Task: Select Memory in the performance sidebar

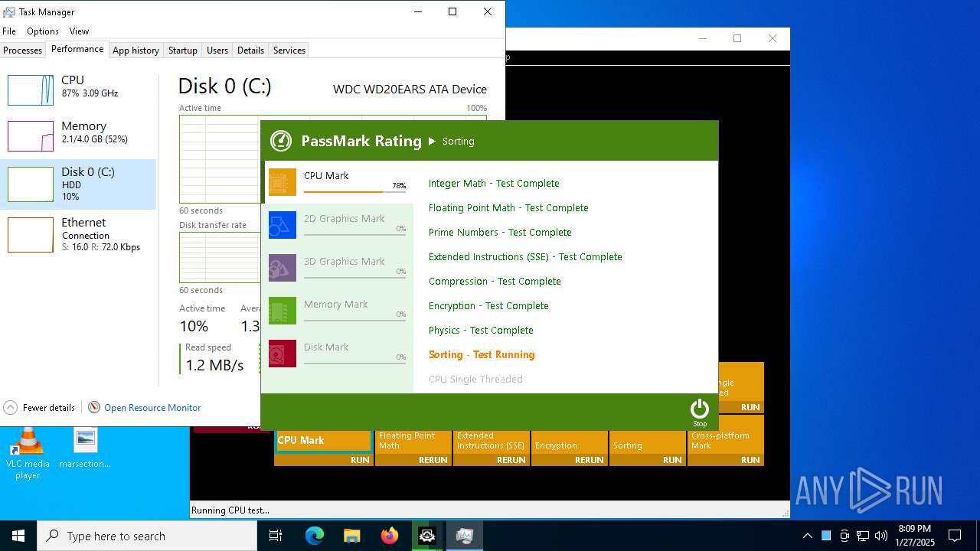Action: 78,136
